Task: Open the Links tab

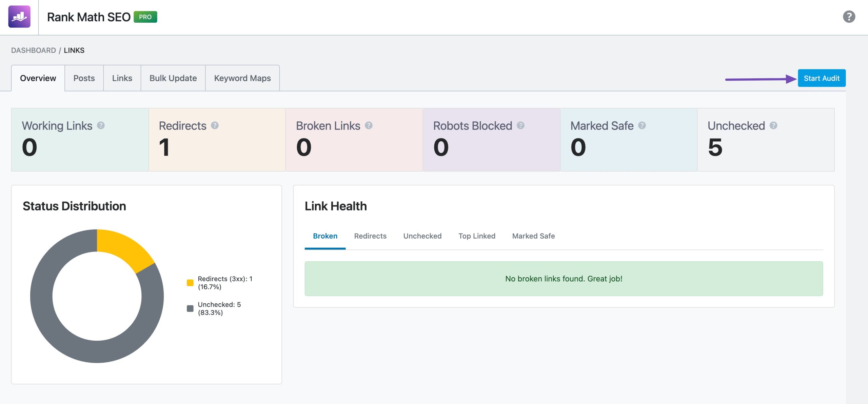Action: click(122, 78)
